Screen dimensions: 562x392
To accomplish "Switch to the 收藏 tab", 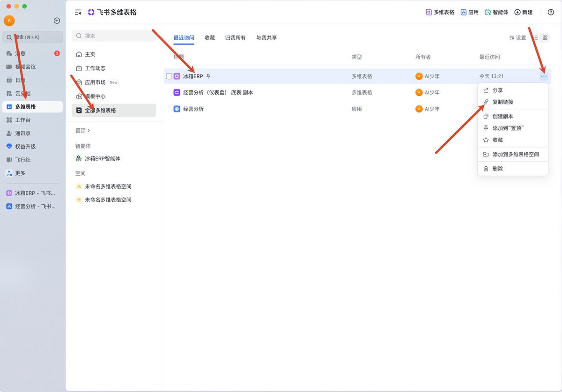I will (x=210, y=37).
